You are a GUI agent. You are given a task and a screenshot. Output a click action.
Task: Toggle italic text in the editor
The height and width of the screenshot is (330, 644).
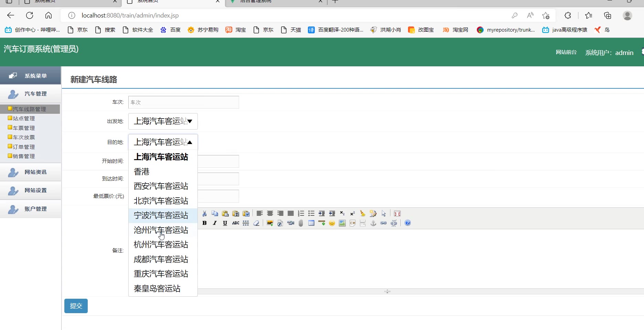215,223
